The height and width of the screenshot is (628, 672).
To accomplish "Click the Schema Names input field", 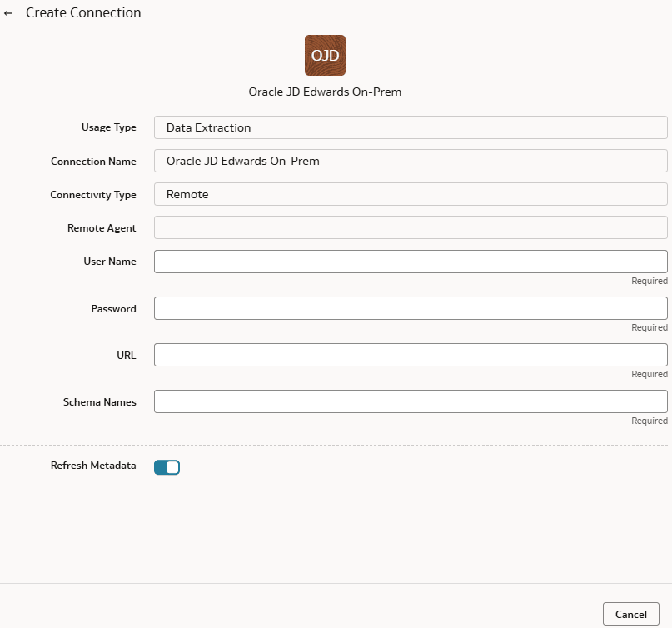I will (x=411, y=401).
